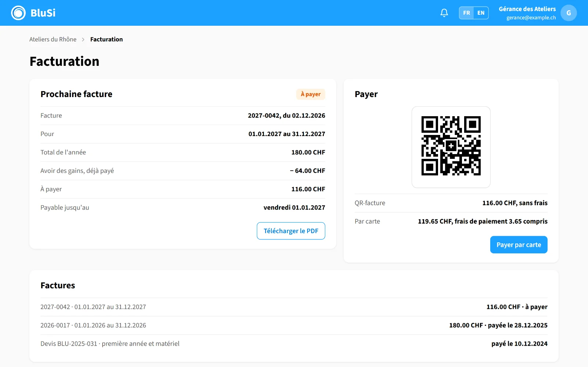Open Devis BLU-2025-031 row

[294, 344]
